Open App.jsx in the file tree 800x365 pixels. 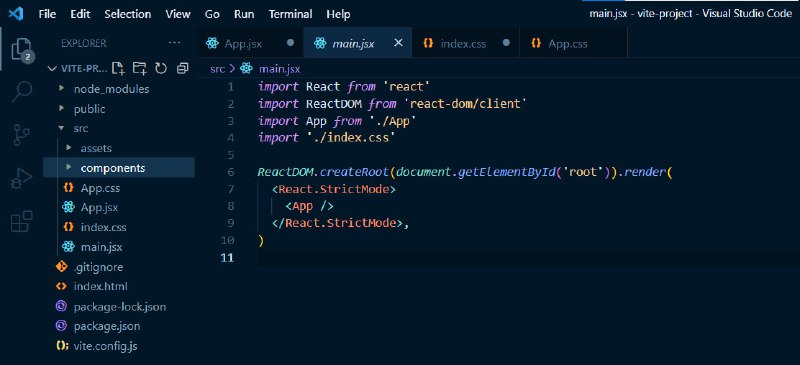tap(99, 207)
